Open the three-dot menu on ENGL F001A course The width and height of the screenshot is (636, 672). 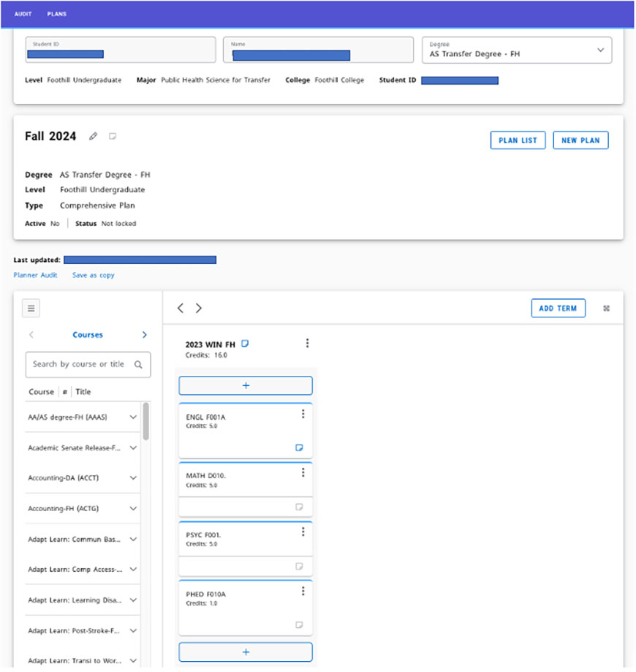pos(303,413)
